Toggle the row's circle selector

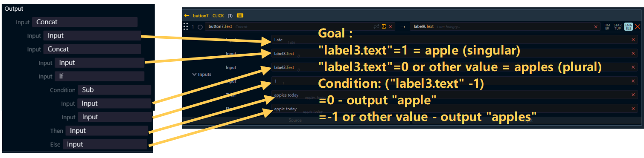click(200, 26)
